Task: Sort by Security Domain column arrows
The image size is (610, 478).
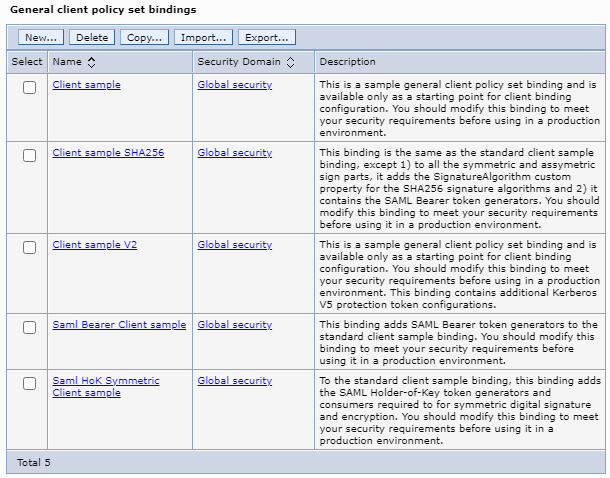Action: 290,62
